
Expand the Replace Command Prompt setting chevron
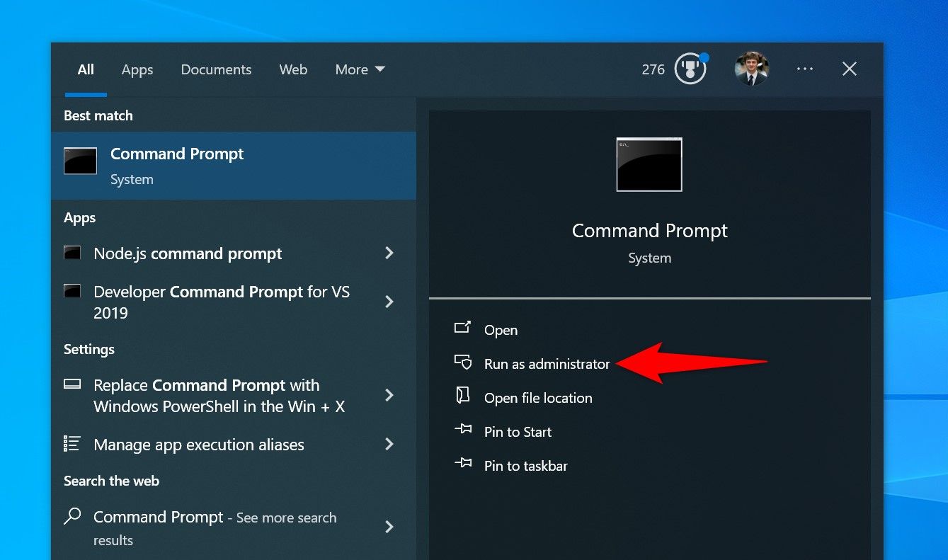pyautogui.click(x=389, y=395)
